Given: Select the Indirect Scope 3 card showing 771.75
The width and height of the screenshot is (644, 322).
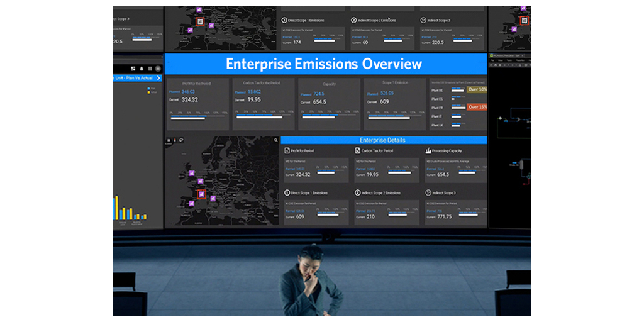Looking at the screenshot, I should pyautogui.click(x=455, y=212).
